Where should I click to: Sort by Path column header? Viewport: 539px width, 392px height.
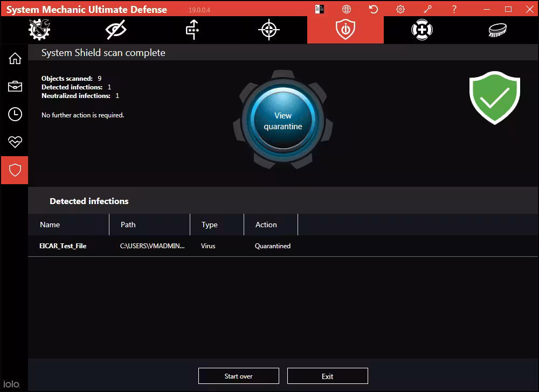coord(149,225)
